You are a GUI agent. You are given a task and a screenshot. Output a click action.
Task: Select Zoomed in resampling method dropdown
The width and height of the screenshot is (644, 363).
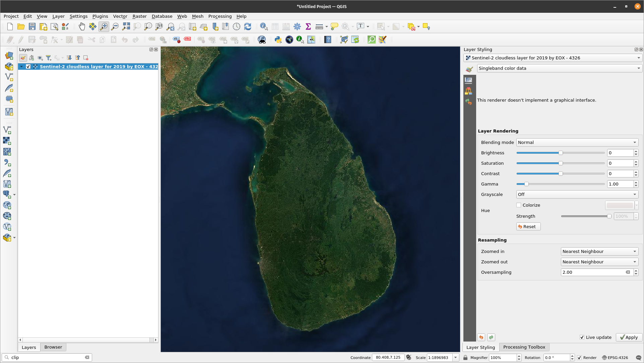click(597, 251)
